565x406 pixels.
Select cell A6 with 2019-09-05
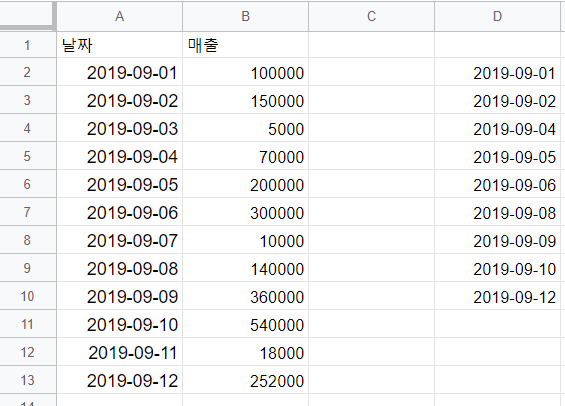(120, 184)
